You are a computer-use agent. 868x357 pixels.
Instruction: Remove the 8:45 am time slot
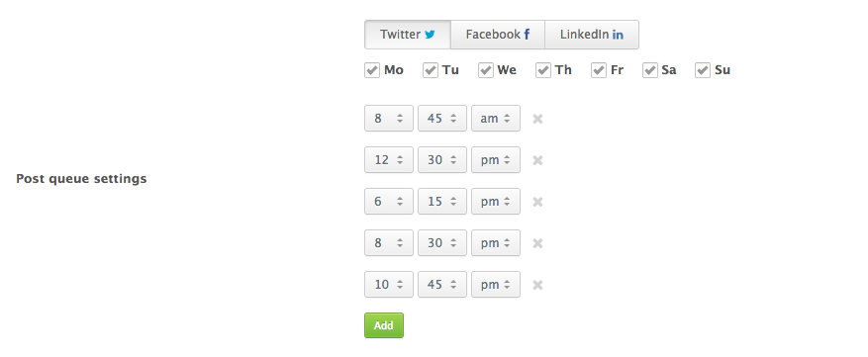(537, 119)
